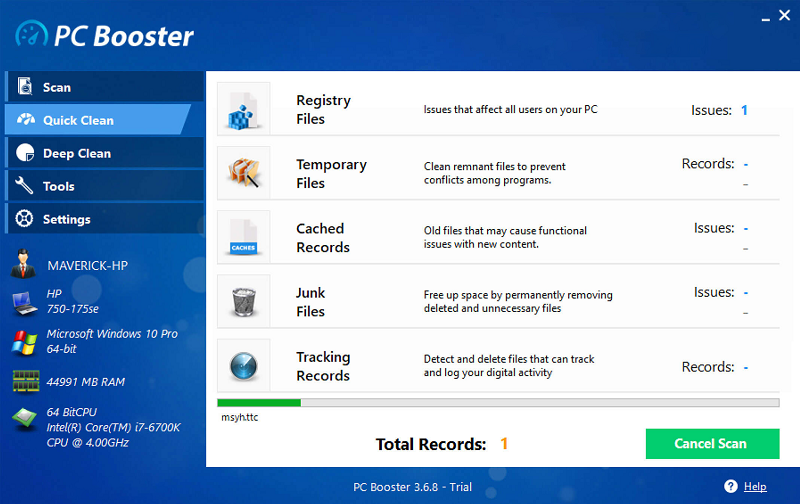This screenshot has width=800, height=504.
Task: Click the Deep Clean pie icon
Action: (25, 153)
